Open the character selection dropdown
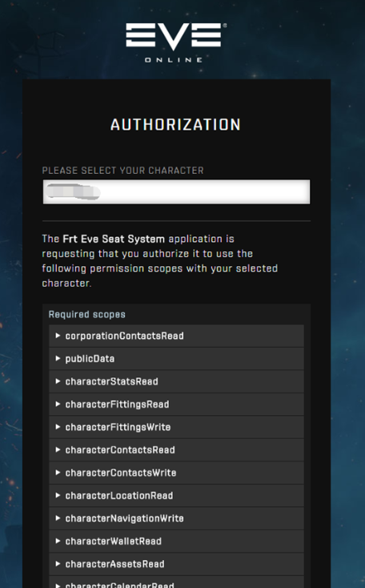 tap(176, 192)
